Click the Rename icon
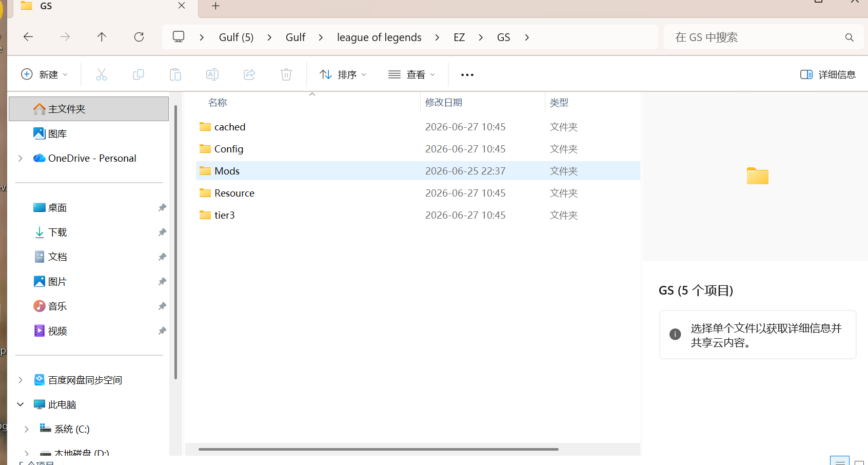 tap(212, 74)
